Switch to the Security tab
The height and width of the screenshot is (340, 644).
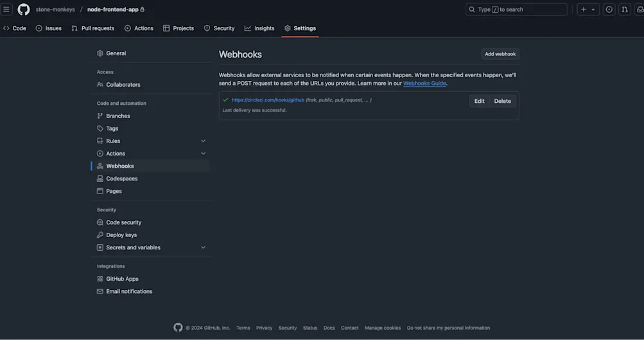(220, 28)
